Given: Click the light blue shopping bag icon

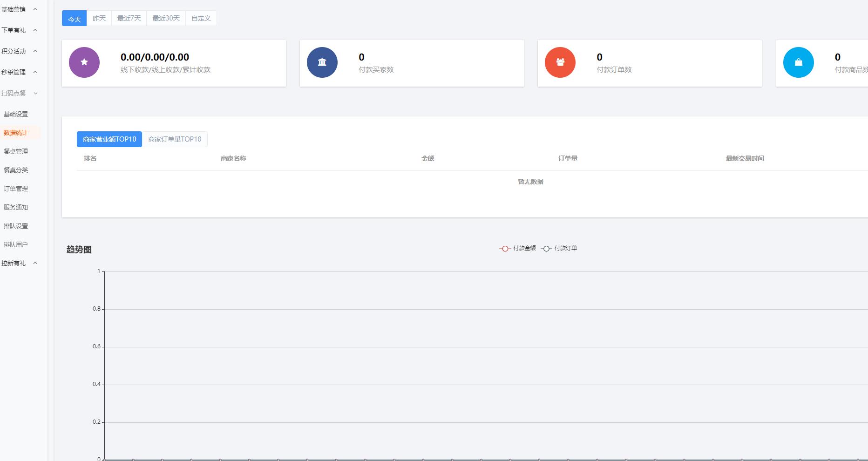Looking at the screenshot, I should (x=799, y=62).
